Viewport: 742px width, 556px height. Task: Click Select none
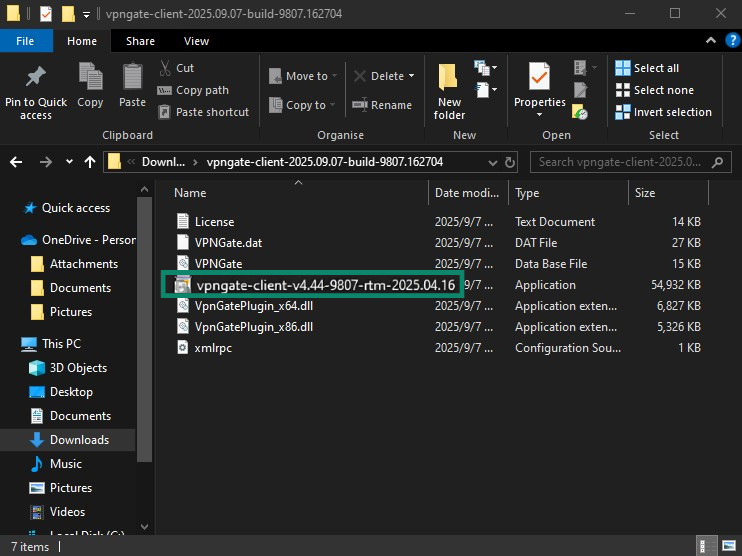point(654,90)
